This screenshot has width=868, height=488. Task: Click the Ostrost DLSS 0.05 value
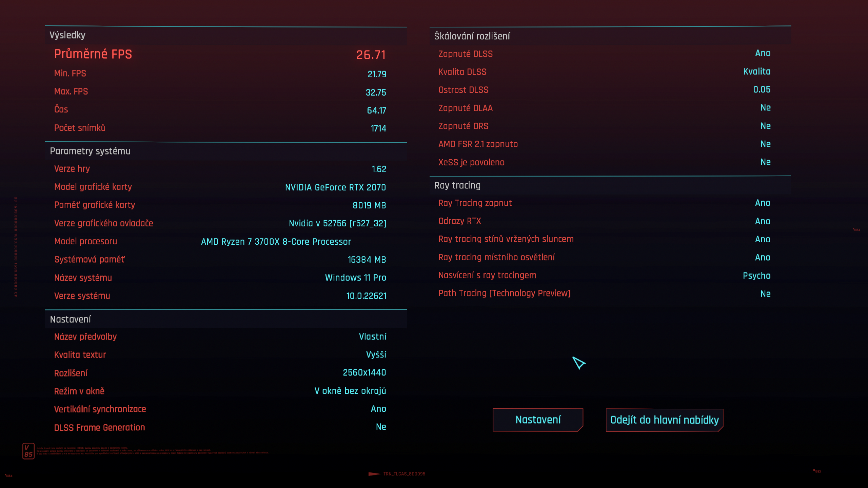tap(762, 89)
